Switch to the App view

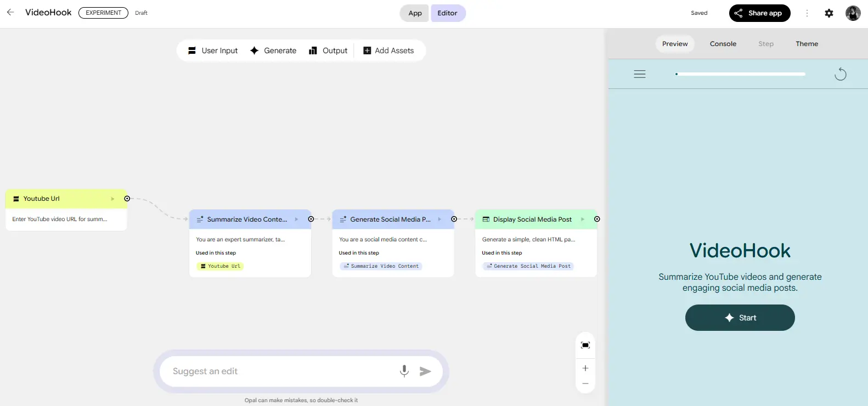[415, 13]
